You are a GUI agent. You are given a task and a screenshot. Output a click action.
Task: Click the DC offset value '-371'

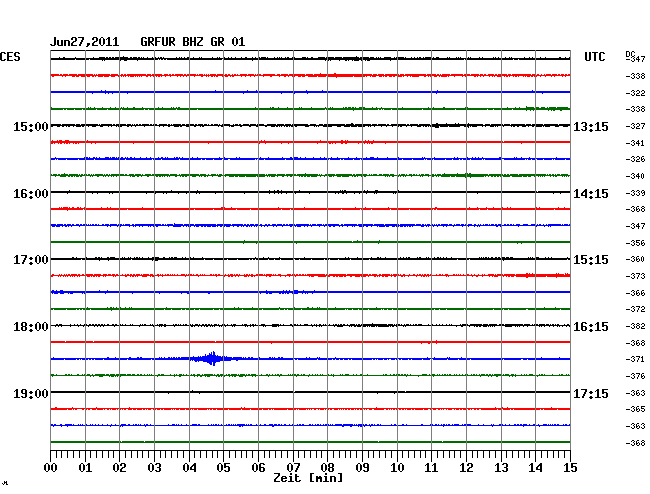(x=635, y=359)
